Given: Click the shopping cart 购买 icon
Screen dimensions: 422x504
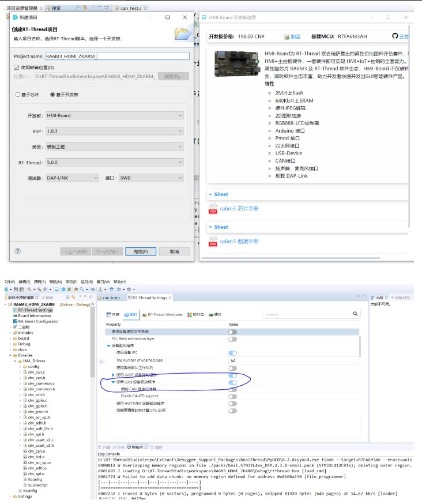Looking at the screenshot, I should tap(287, 37).
